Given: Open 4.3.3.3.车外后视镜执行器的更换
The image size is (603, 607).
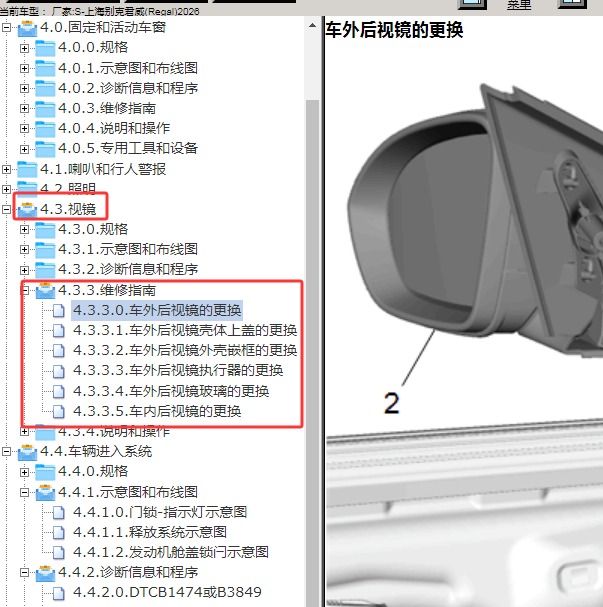Looking at the screenshot, I should pyautogui.click(x=178, y=371).
